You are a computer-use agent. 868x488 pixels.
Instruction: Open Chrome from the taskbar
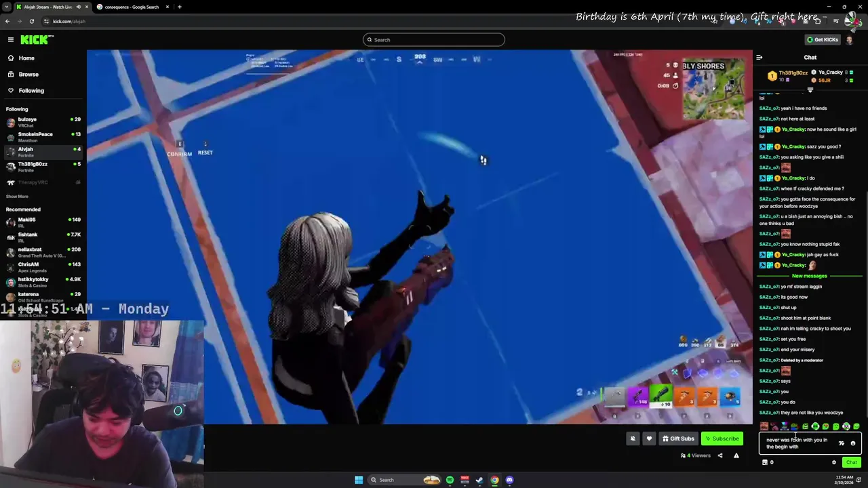494,480
